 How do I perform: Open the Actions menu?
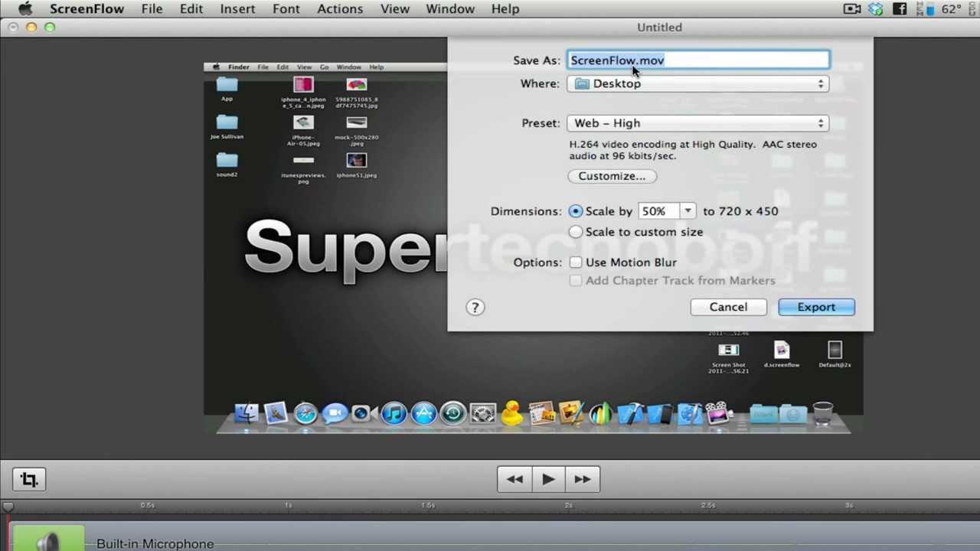click(x=340, y=9)
